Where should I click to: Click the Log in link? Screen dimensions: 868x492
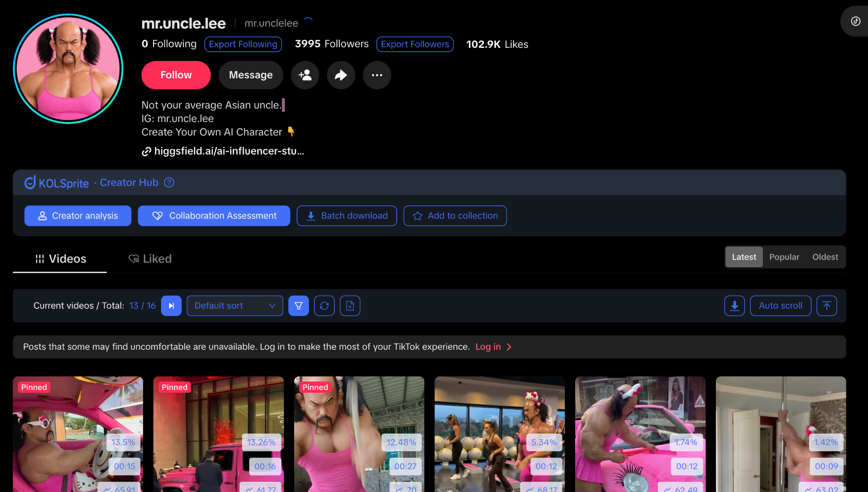tap(488, 347)
